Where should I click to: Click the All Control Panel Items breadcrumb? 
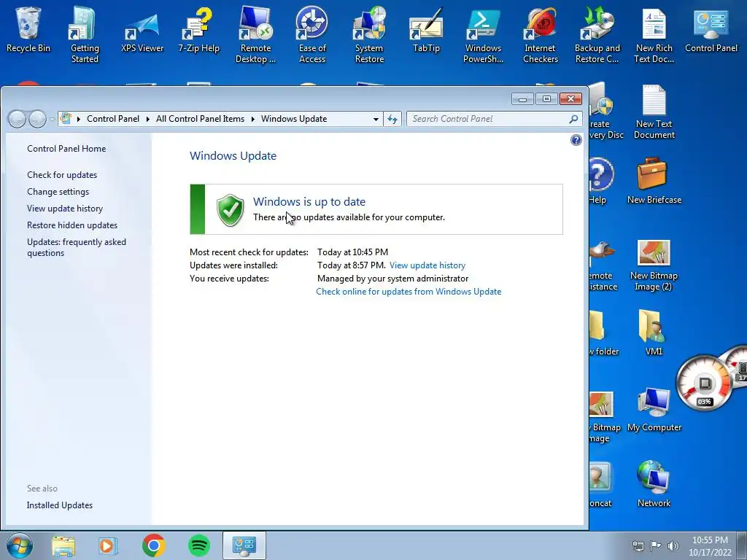(x=200, y=119)
